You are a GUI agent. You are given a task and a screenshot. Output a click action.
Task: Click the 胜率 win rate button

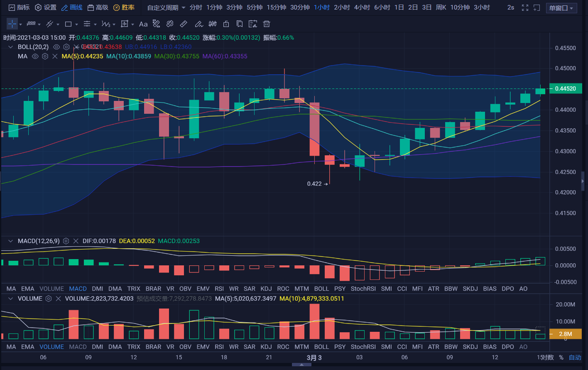[x=124, y=7]
